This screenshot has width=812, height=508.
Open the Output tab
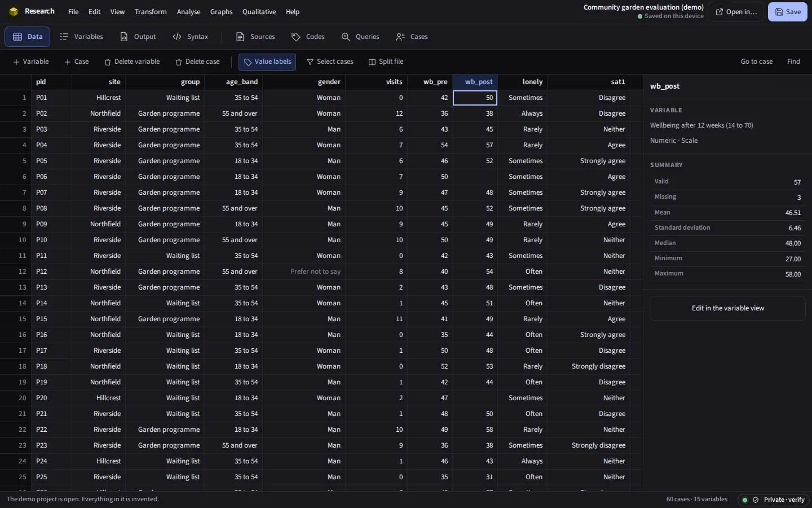pos(138,37)
